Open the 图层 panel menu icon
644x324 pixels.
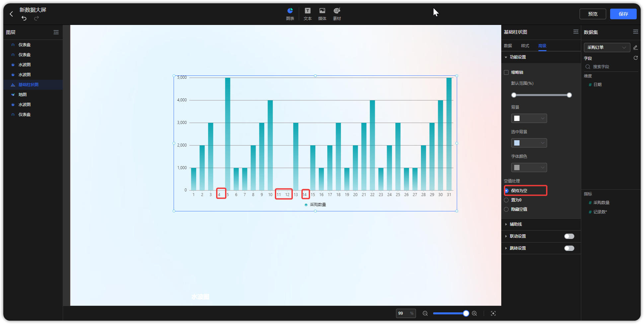56,32
